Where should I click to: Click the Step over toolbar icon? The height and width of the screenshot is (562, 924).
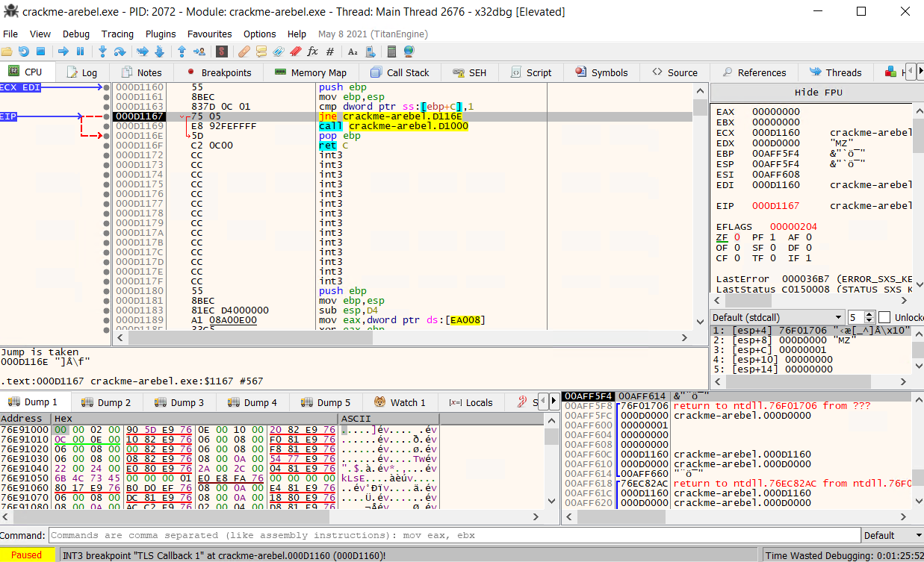pos(120,51)
